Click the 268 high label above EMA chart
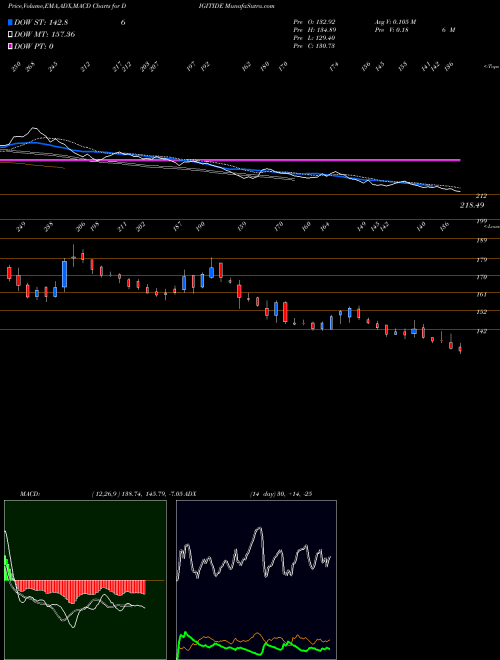 [x=30, y=67]
